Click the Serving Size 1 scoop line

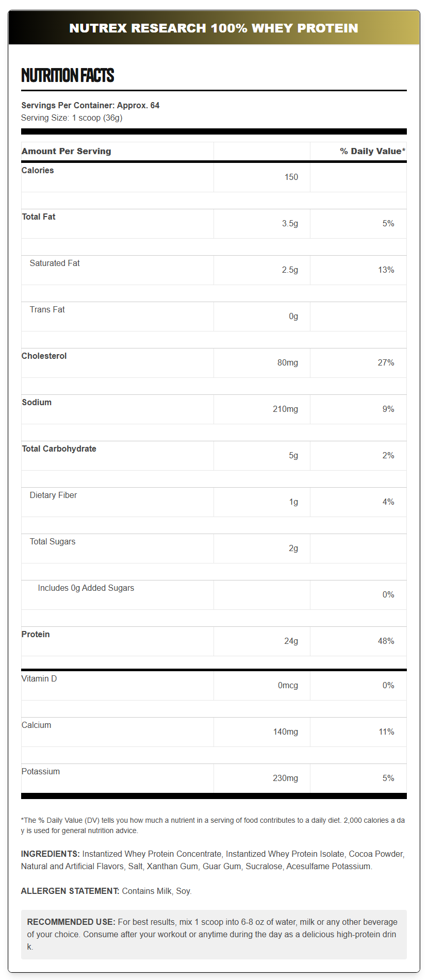[72, 118]
